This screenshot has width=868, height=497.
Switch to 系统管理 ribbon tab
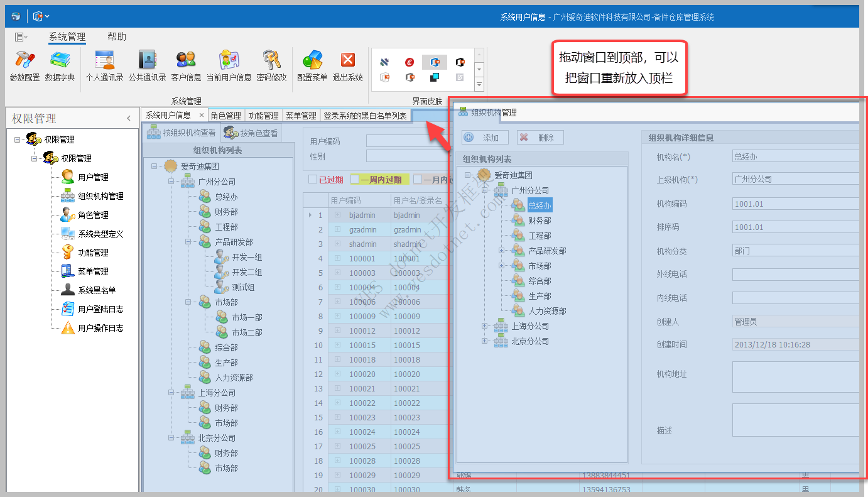coord(67,37)
